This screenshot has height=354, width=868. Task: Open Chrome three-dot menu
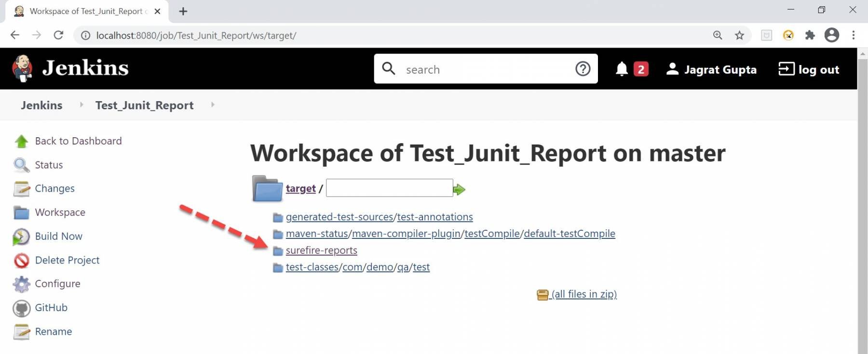point(854,35)
